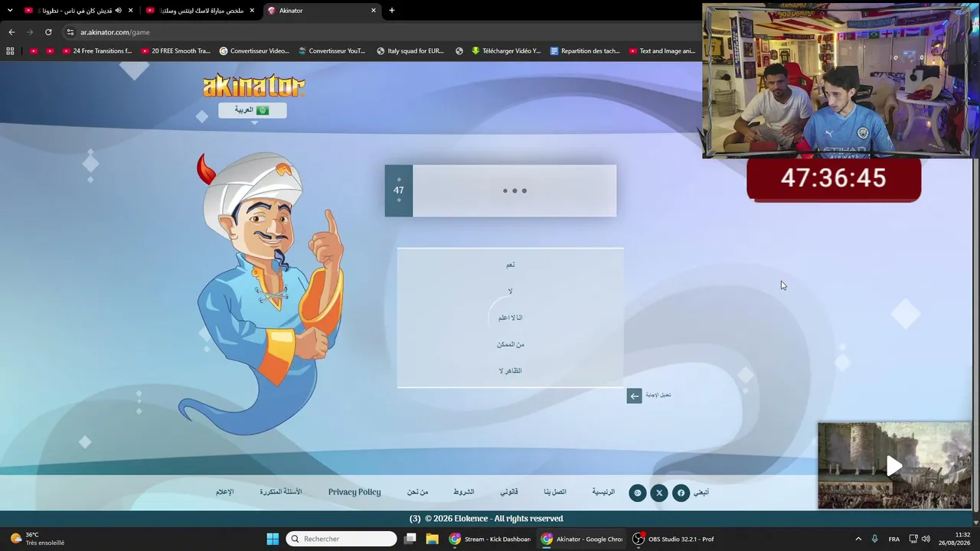Image resolution: width=980 pixels, height=551 pixels.
Task: Mute audio icon on first tab
Action: coord(119,11)
